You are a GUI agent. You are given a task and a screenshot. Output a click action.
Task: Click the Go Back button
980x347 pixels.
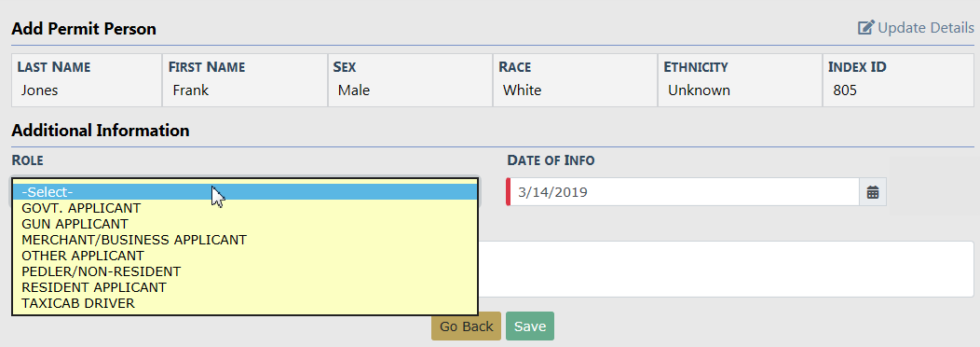pyautogui.click(x=467, y=326)
